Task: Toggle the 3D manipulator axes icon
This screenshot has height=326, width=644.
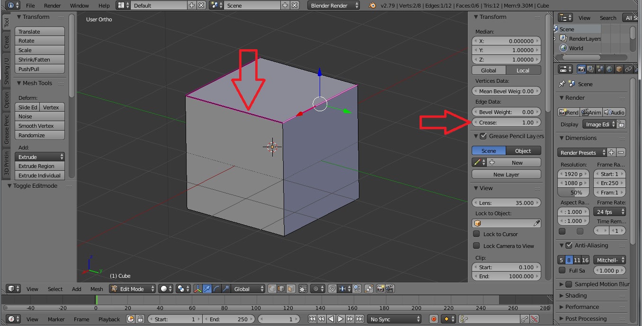Action: pos(197,289)
